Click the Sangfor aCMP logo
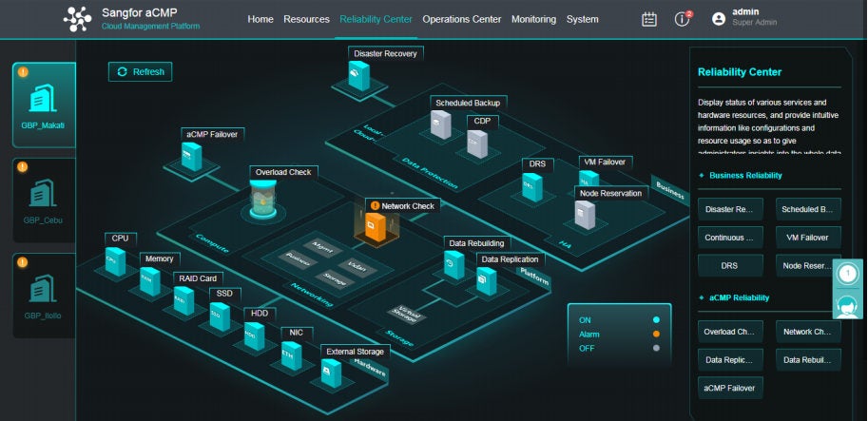The height and width of the screenshot is (421, 868). (x=78, y=19)
